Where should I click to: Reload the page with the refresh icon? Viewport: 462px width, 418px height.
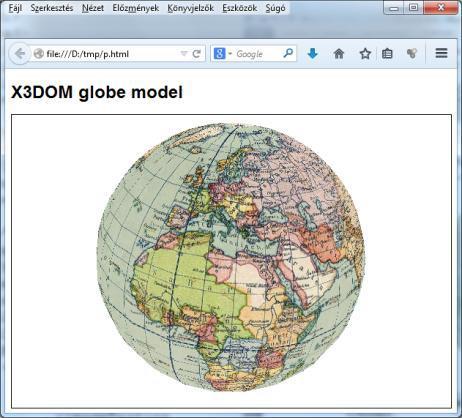(197, 54)
